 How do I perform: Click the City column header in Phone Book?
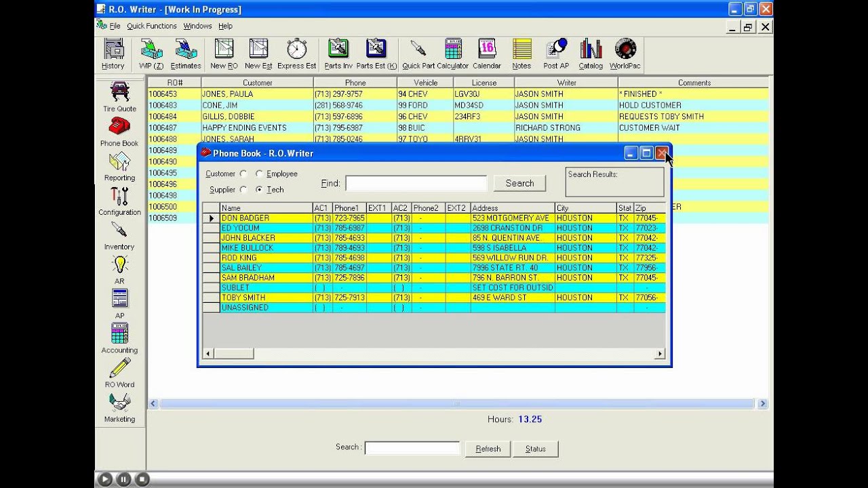point(585,208)
